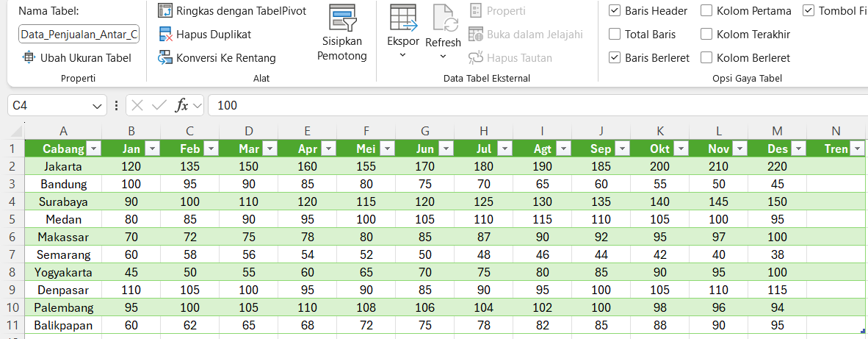Toggle the Baris Header checkbox

(x=614, y=10)
